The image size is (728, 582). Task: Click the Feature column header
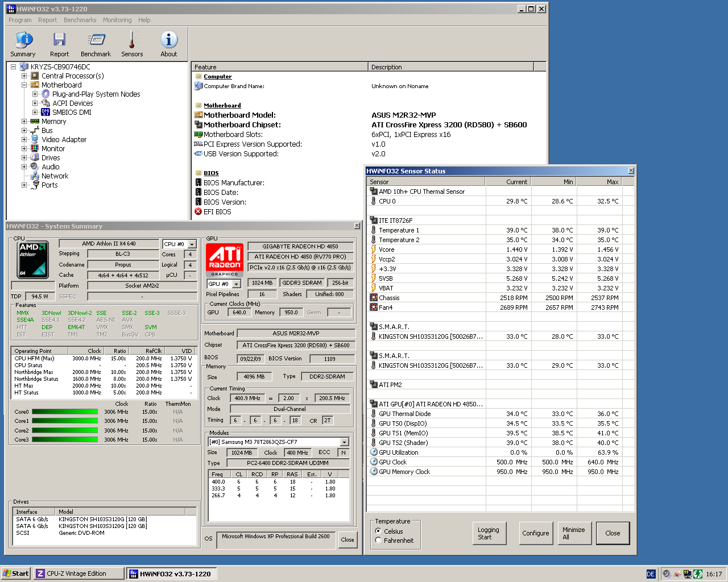(x=280, y=66)
